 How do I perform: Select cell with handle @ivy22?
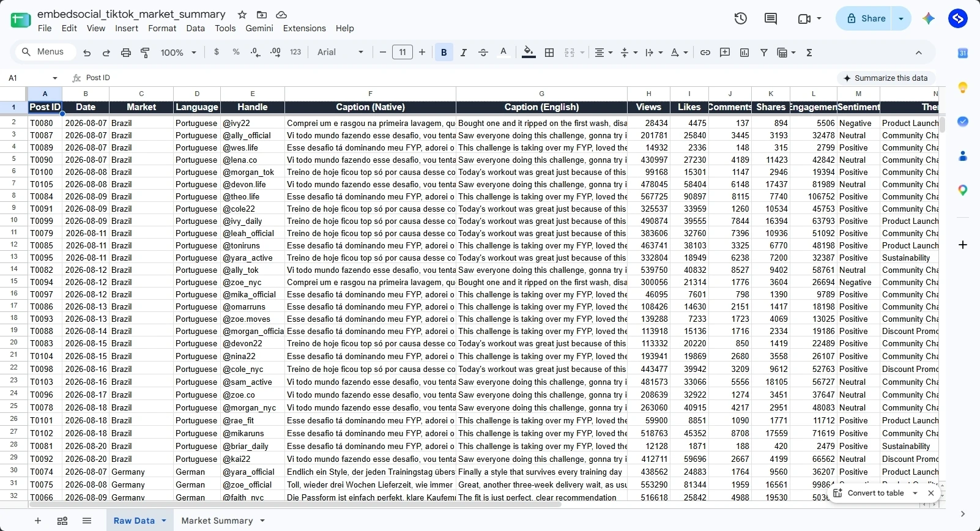point(253,123)
